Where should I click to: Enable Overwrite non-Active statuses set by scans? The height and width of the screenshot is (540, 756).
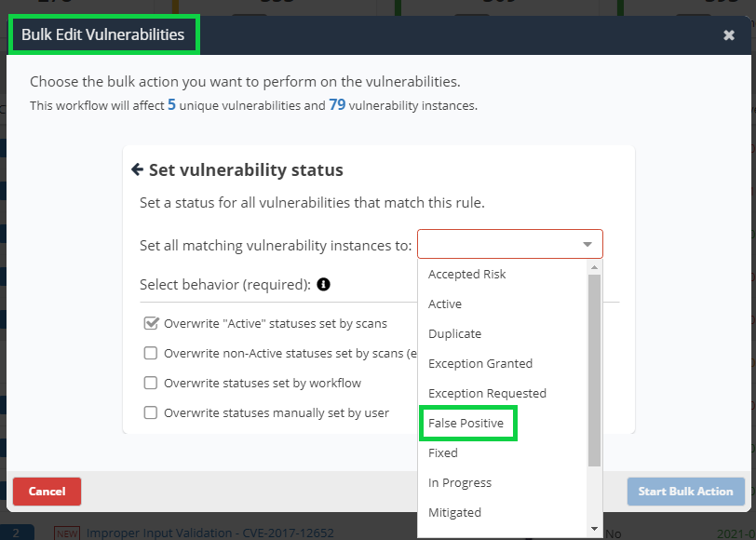tap(151, 353)
